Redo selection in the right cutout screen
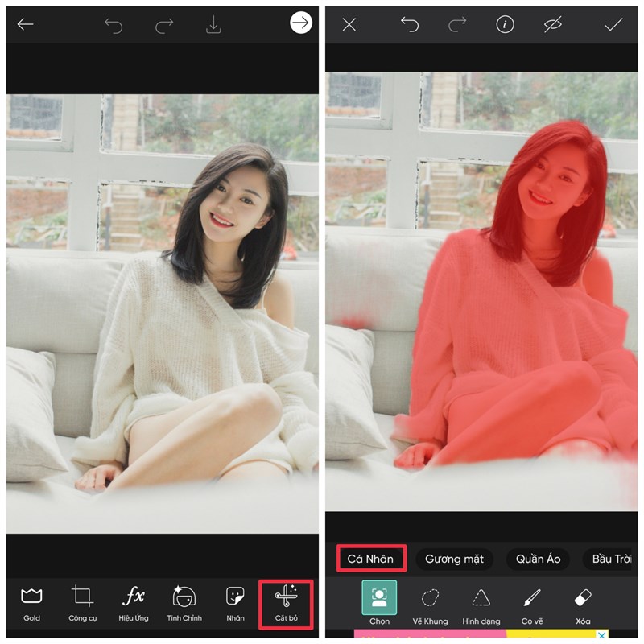Image resolution: width=644 pixels, height=644 pixels. click(x=457, y=25)
